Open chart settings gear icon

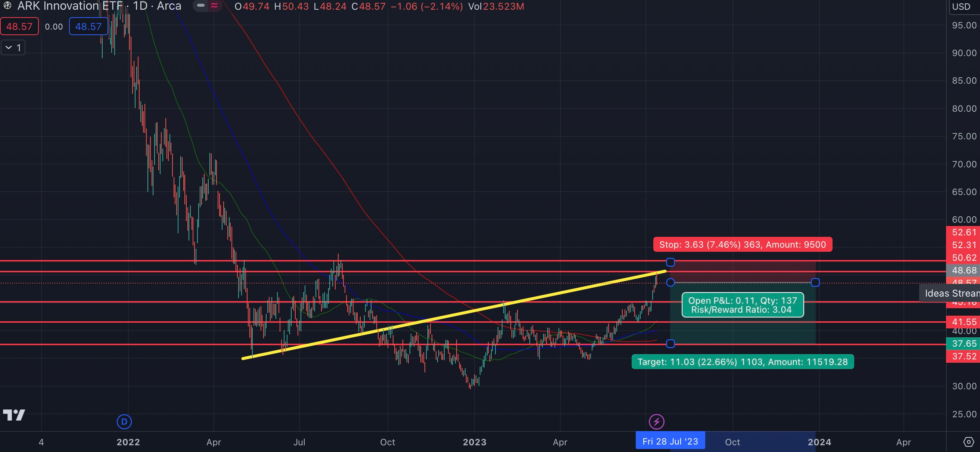[968, 442]
